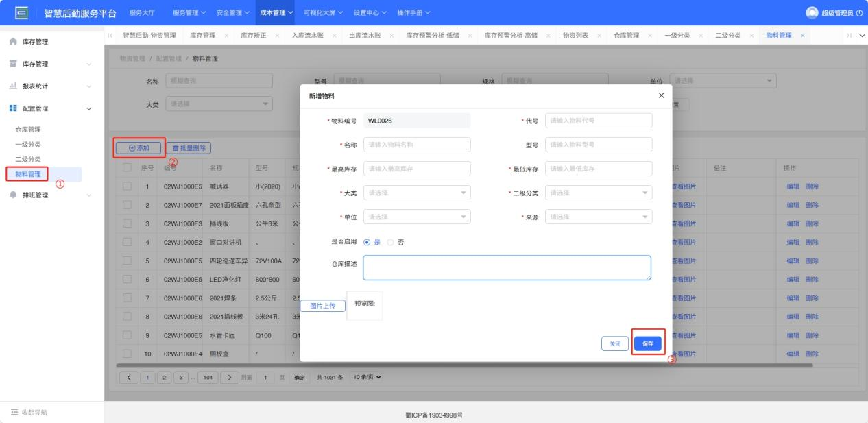Open 仓库管理 in the sidebar
The height and width of the screenshot is (423, 868).
pos(28,129)
